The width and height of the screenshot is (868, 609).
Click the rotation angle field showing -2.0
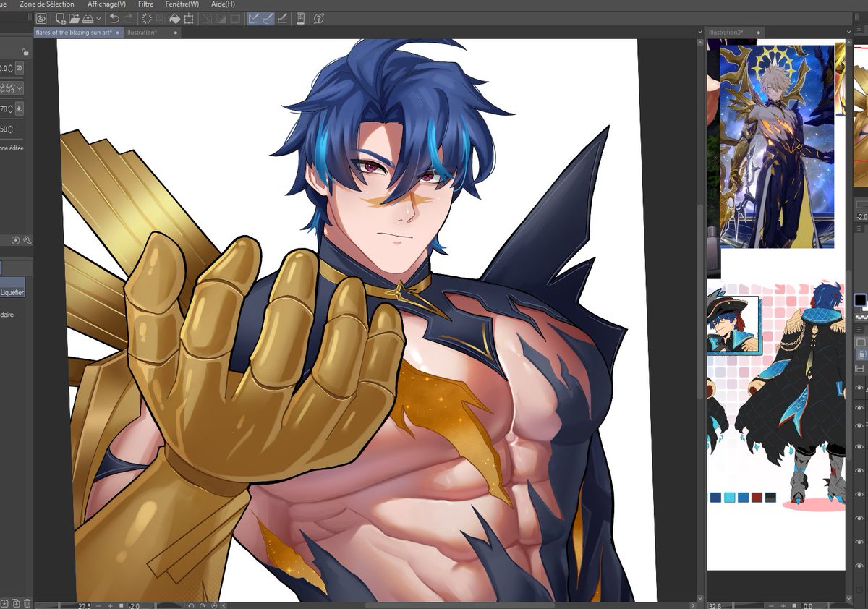pyautogui.click(x=135, y=605)
